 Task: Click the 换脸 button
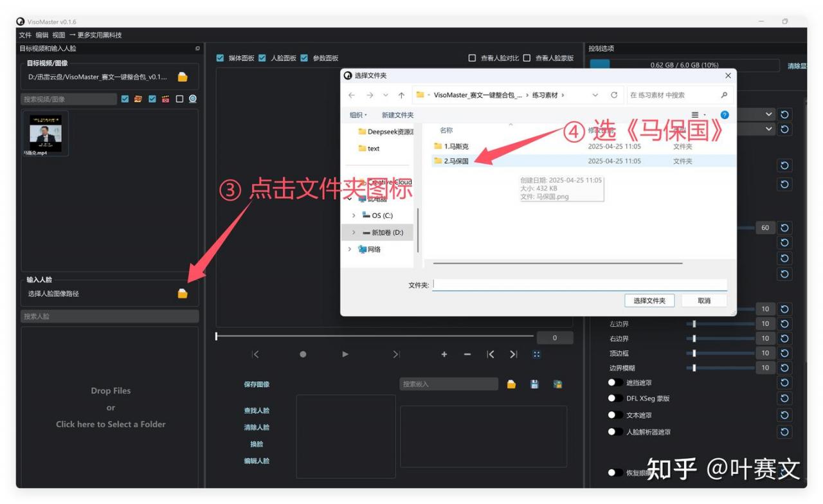257,444
